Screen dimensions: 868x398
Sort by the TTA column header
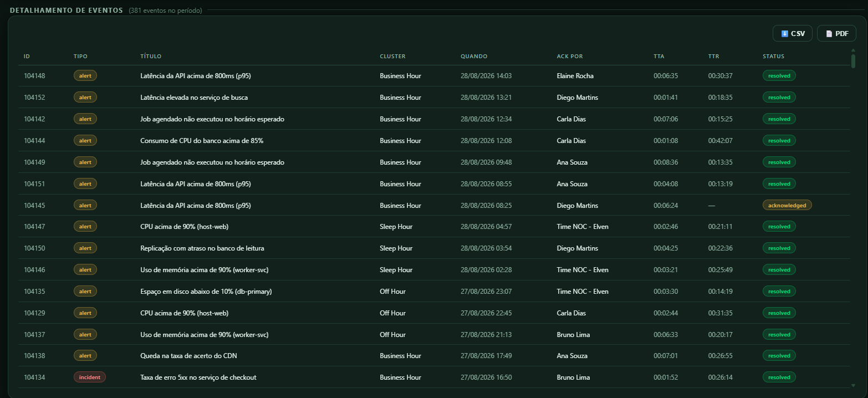[x=658, y=57]
